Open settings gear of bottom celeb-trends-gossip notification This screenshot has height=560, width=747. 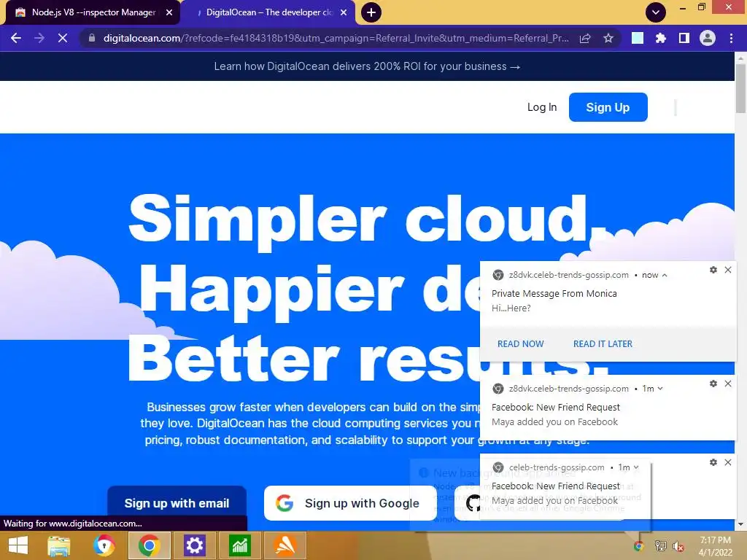(x=713, y=462)
